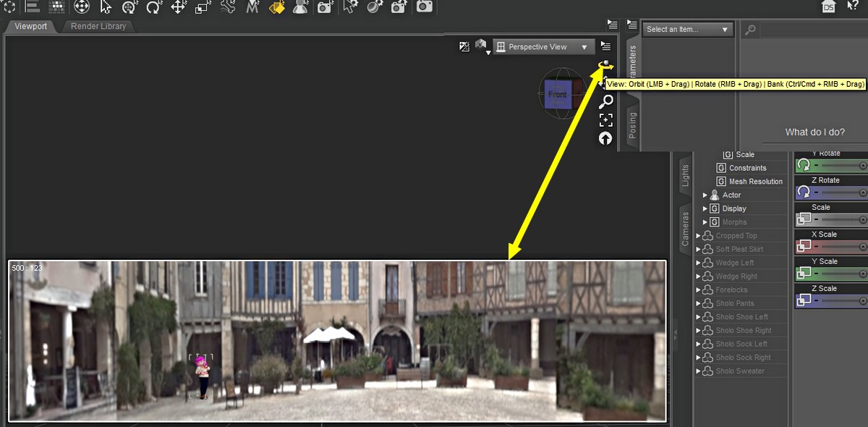
Task: Select Sholo Pants in the list
Action: coord(735,303)
